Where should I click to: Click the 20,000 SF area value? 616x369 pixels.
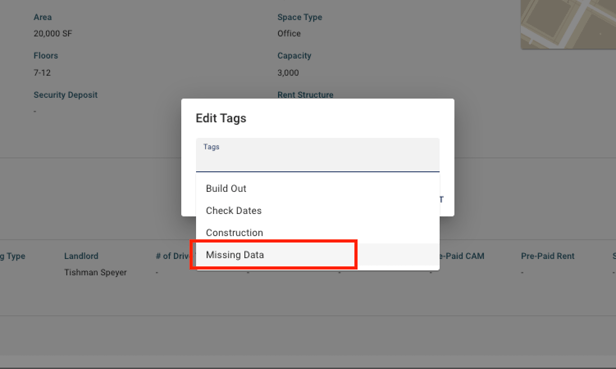pyautogui.click(x=53, y=34)
